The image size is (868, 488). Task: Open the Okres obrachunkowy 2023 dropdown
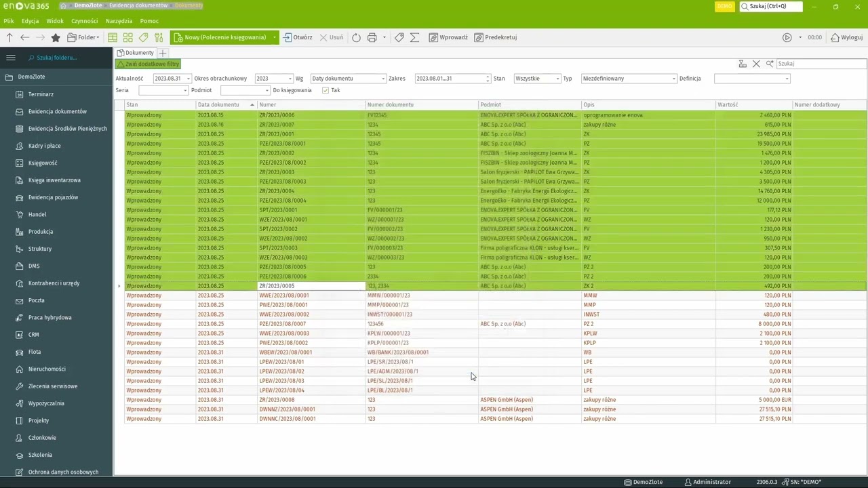point(290,79)
